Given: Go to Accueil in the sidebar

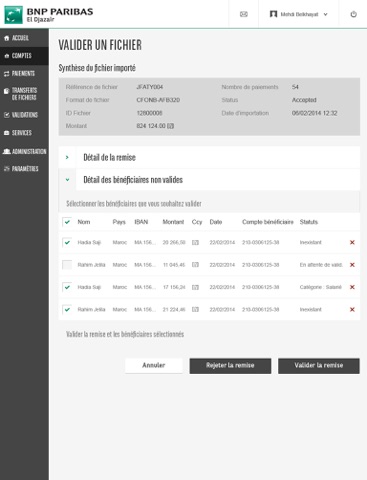Looking at the screenshot, I should 24,38.
